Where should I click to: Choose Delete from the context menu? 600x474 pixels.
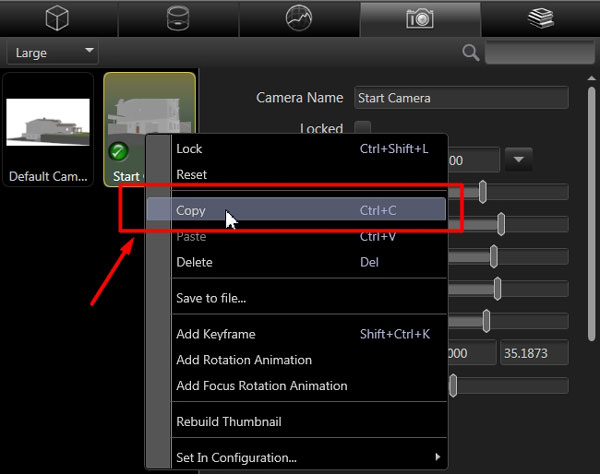pos(194,262)
